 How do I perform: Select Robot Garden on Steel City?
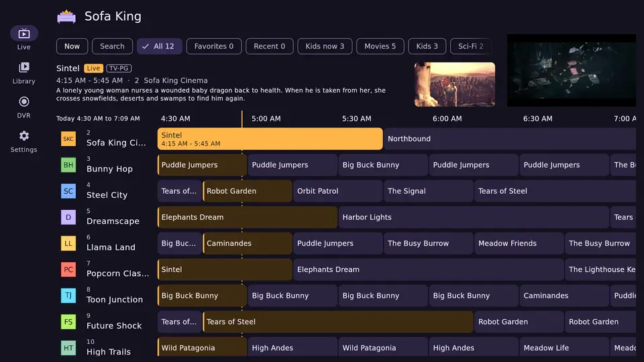pyautogui.click(x=248, y=191)
